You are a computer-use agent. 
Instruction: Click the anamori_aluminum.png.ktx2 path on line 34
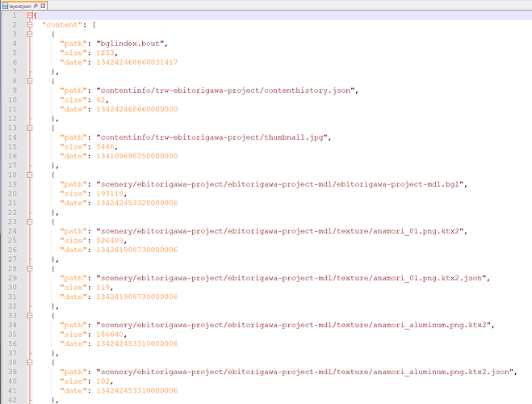(294, 325)
